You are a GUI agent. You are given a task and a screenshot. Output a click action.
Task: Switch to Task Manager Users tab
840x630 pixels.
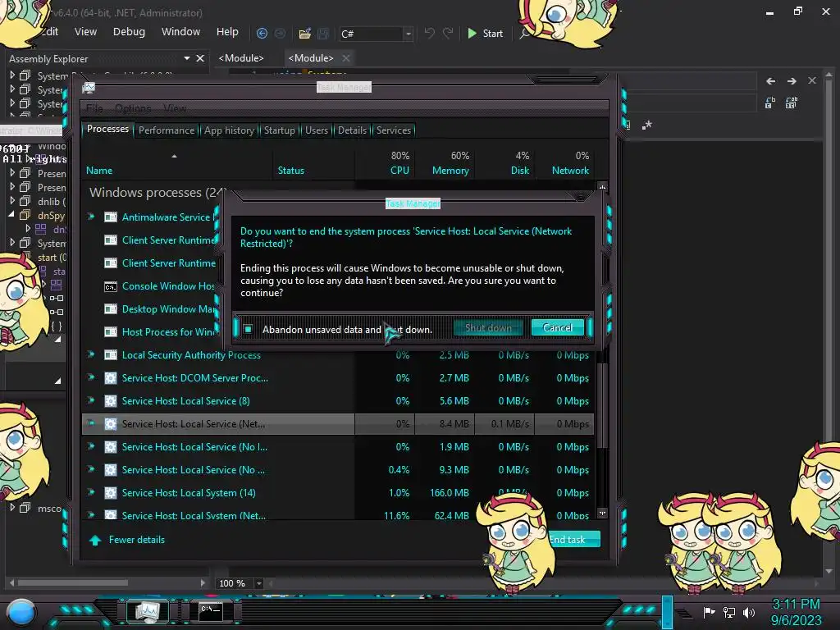(317, 130)
